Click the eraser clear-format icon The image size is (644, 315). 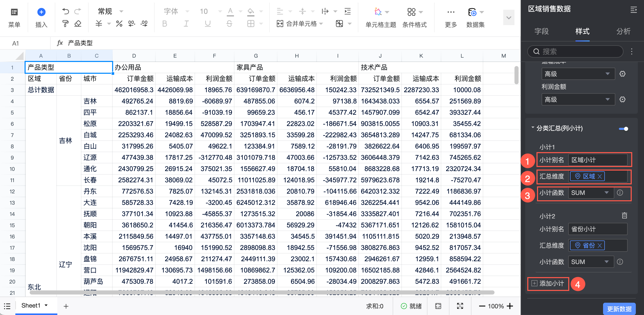78,24
